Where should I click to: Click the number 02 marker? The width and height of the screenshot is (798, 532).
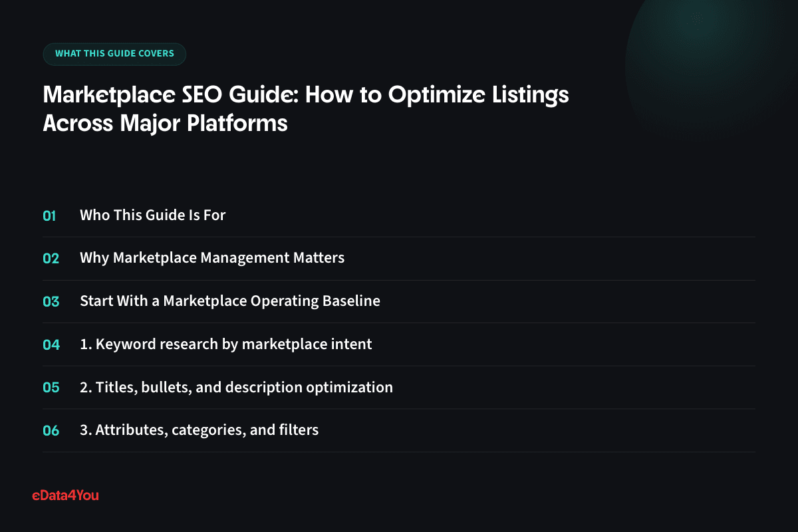tap(51, 258)
